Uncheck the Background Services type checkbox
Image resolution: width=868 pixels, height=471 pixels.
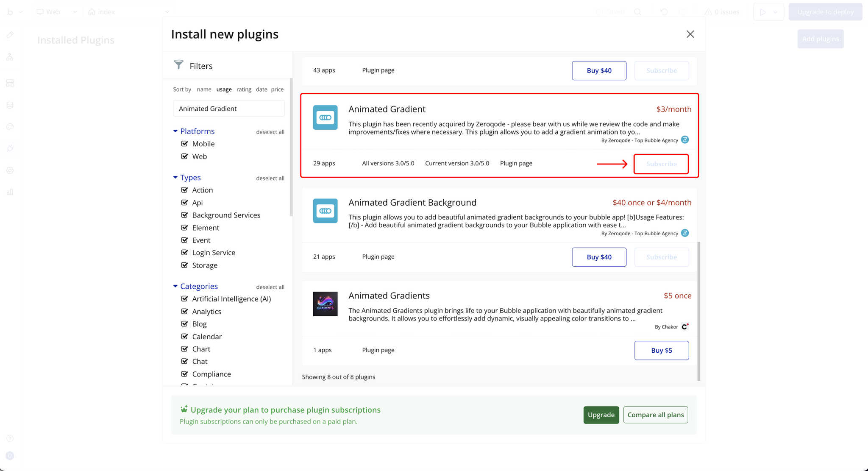coord(184,215)
